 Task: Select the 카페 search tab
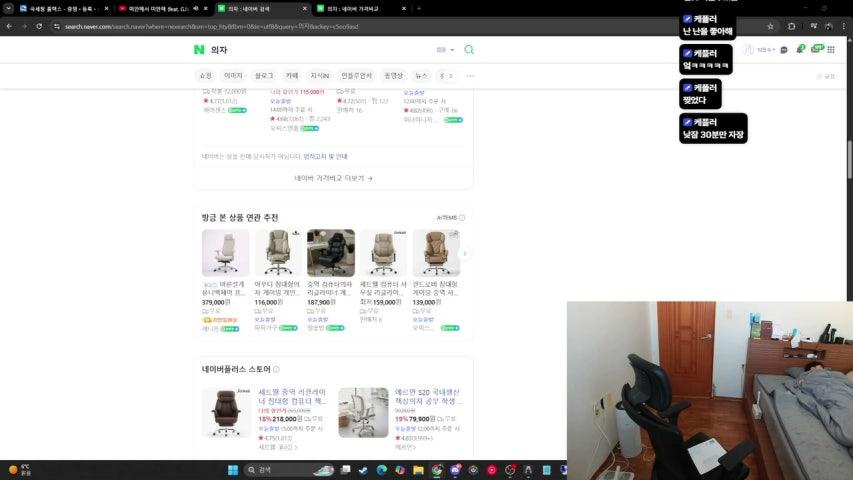tap(292, 76)
